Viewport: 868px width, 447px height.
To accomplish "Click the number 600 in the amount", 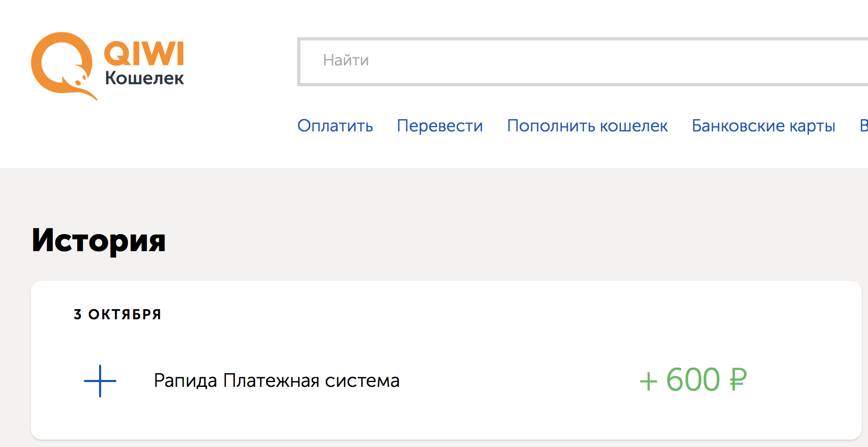I will click(x=693, y=380).
